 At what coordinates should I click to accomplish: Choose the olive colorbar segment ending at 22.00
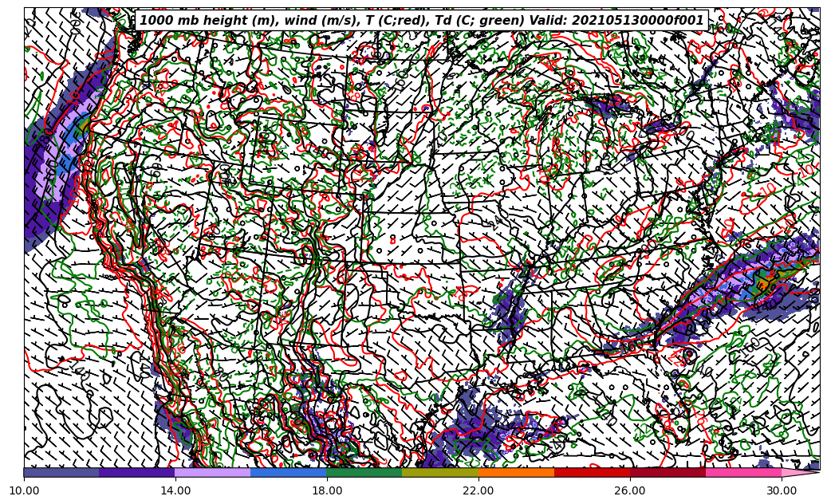440,472
